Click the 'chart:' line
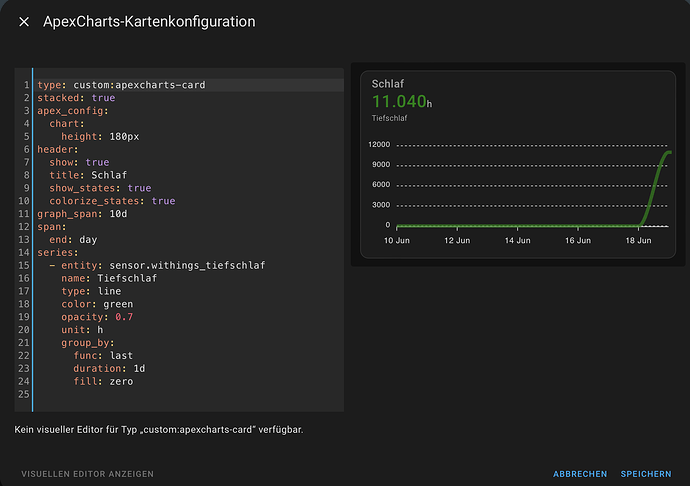This screenshot has width=690, height=486. (67, 124)
